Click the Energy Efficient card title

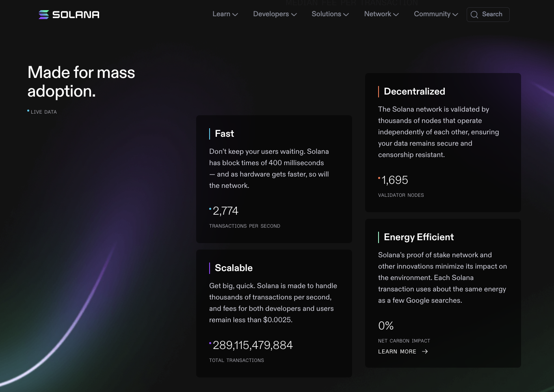[x=419, y=237]
